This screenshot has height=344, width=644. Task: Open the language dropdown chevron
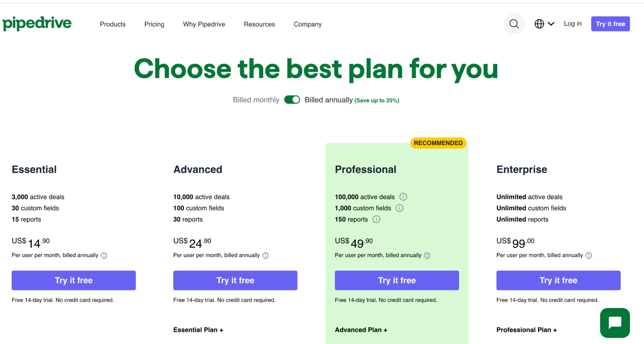tap(552, 24)
